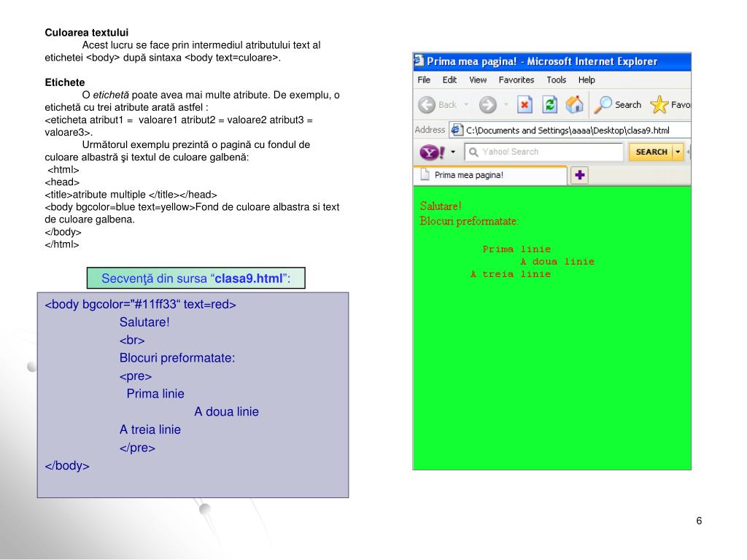Image resolution: width=747 pixels, height=560 pixels.
Task: Click the "Blocuri preformatate:" line in the browser
Action: (469, 221)
